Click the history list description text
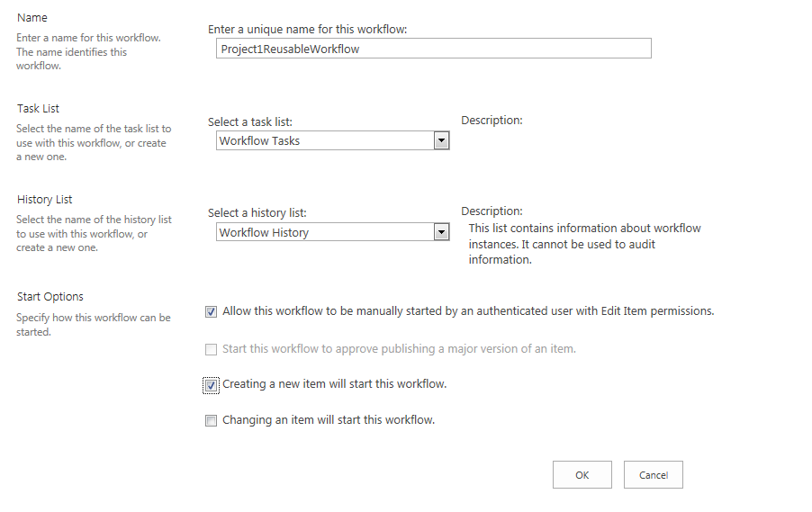The height and width of the screenshot is (512, 812). [x=584, y=244]
